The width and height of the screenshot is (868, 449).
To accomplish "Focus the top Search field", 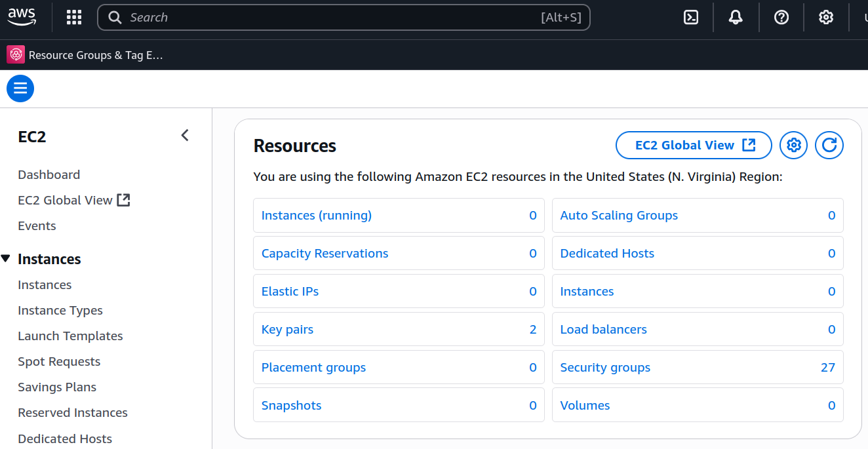I will pos(344,18).
